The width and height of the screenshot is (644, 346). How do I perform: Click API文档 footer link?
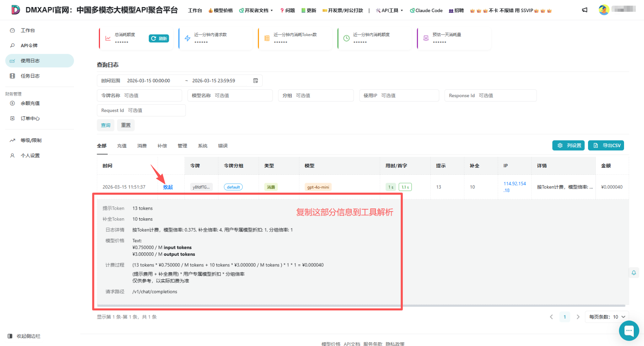coord(352,344)
